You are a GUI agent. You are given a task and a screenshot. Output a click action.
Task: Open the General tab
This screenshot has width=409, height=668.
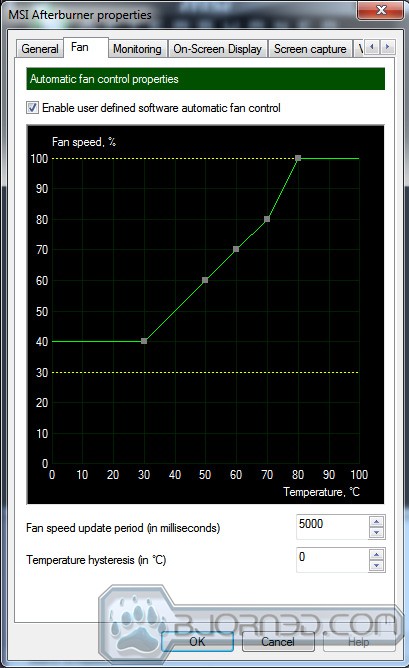click(40, 49)
